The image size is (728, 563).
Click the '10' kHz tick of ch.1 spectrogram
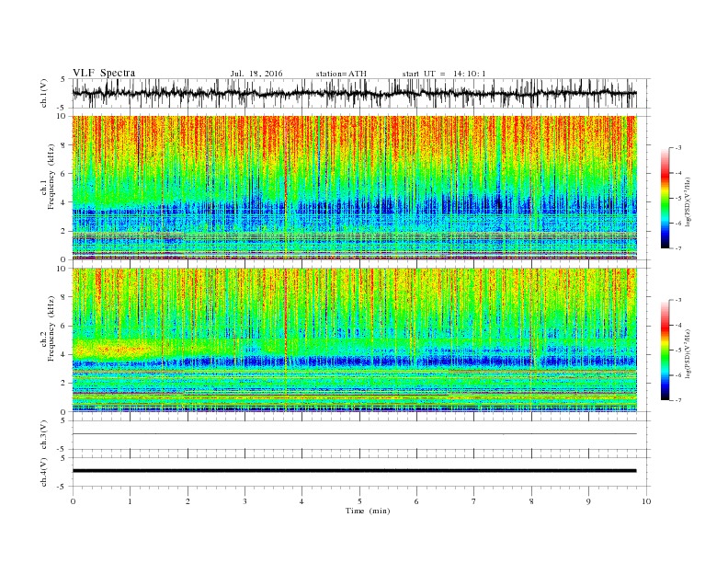click(x=62, y=116)
